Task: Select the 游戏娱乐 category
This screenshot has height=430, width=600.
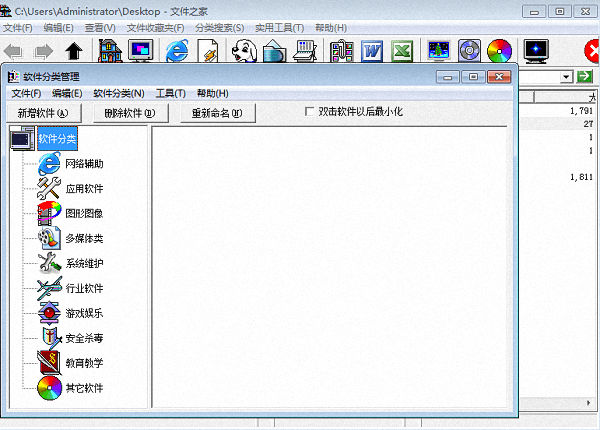Action: tap(84, 313)
